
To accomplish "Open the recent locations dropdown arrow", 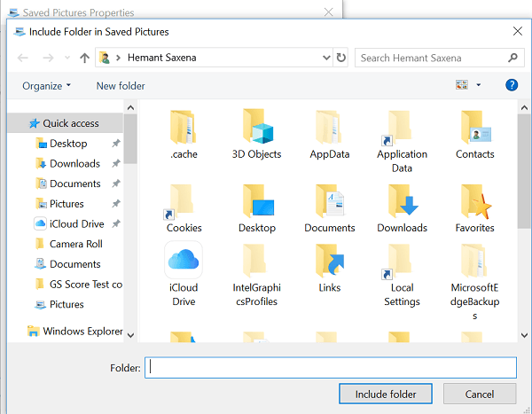I will tap(67, 58).
